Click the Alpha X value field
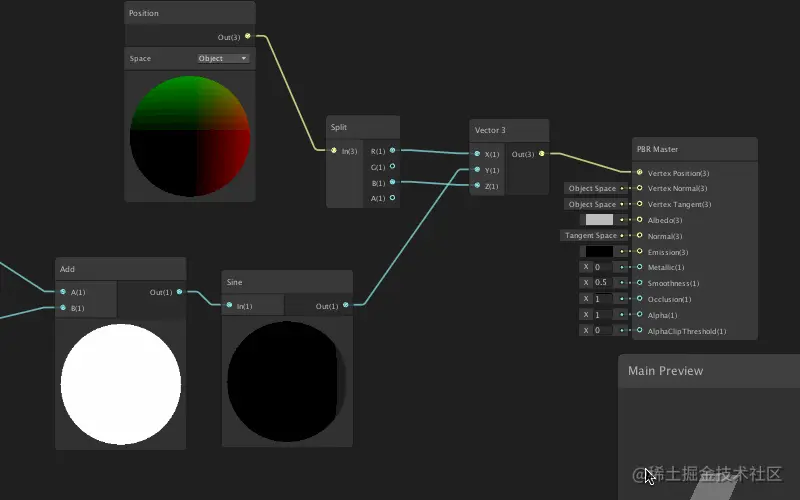800x500 pixels. click(603, 314)
